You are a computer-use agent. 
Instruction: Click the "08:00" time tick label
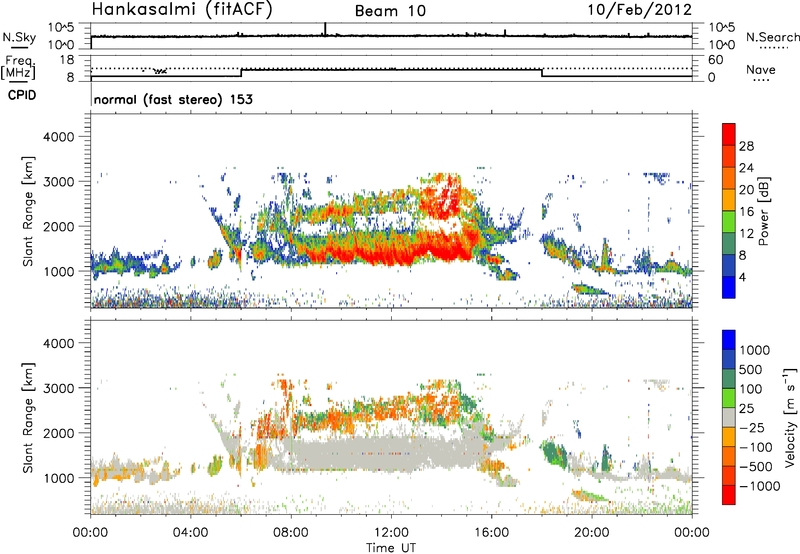tap(291, 533)
